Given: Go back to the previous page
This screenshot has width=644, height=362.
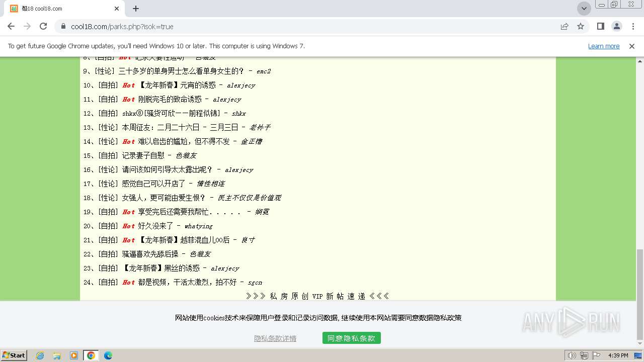Looking at the screenshot, I should pyautogui.click(x=11, y=26).
